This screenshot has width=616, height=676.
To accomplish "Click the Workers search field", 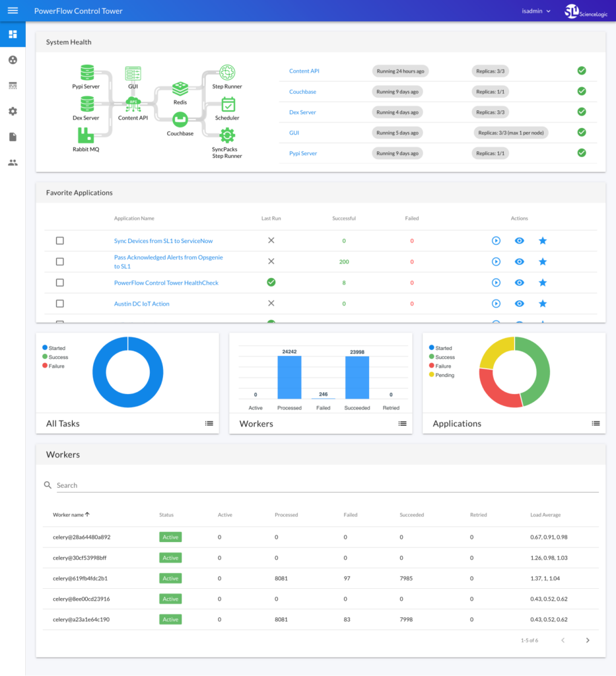I will (198, 485).
